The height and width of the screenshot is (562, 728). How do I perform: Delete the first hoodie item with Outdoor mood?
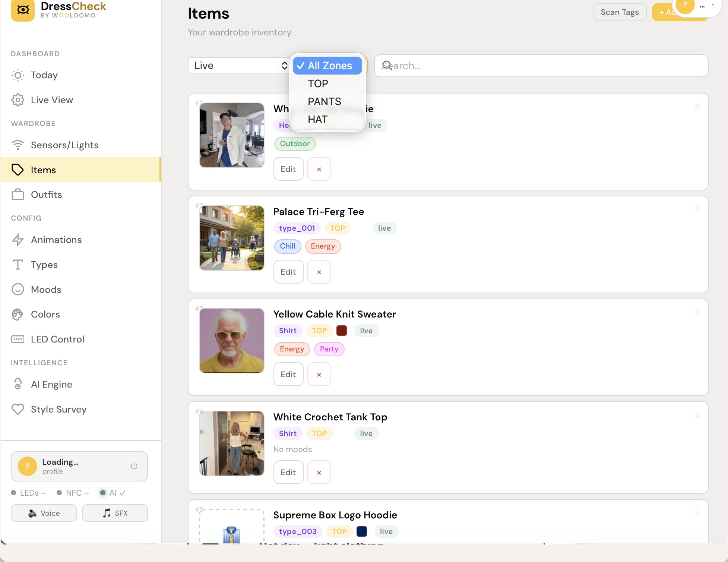click(x=319, y=169)
